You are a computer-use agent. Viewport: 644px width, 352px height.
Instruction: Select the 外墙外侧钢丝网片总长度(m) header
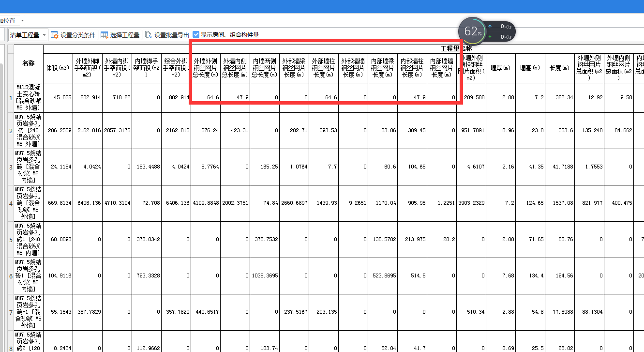[206, 68]
